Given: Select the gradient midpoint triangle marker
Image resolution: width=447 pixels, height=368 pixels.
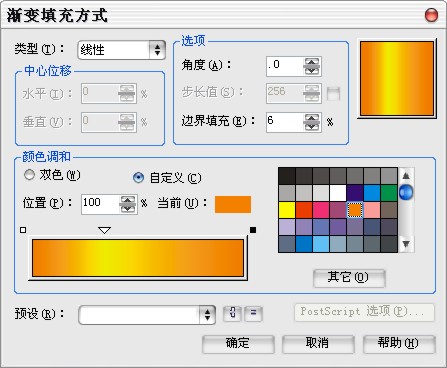Looking at the screenshot, I should (105, 230).
